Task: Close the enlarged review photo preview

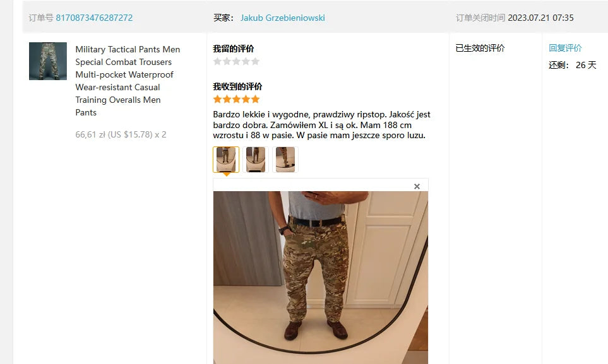Action: (417, 187)
